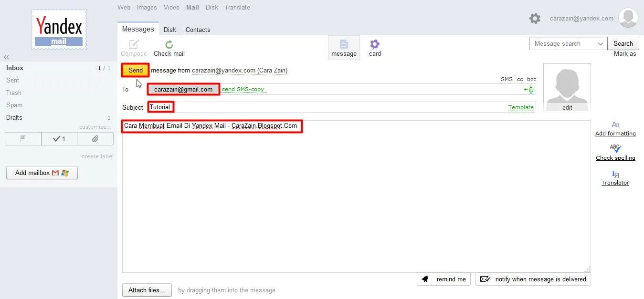Viewport: 644px width, 299px height.
Task: Open Video in top navigation
Action: pos(171,7)
